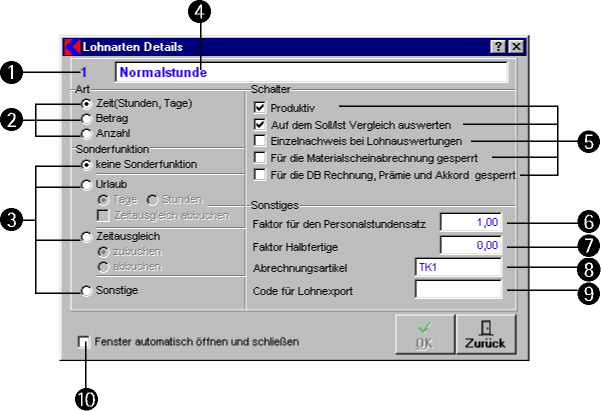This screenshot has width=601, height=411.
Task: Click the empty Code für Lohnexport field
Action: (456, 289)
